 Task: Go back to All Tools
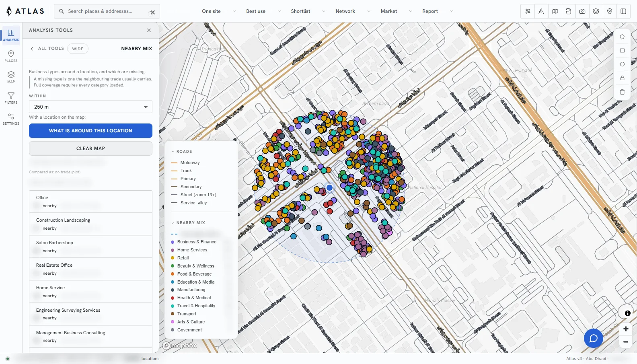47,49
